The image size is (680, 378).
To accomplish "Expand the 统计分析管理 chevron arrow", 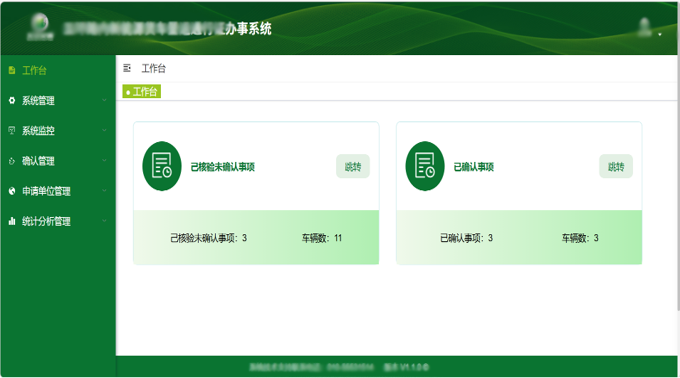I will point(104,221).
